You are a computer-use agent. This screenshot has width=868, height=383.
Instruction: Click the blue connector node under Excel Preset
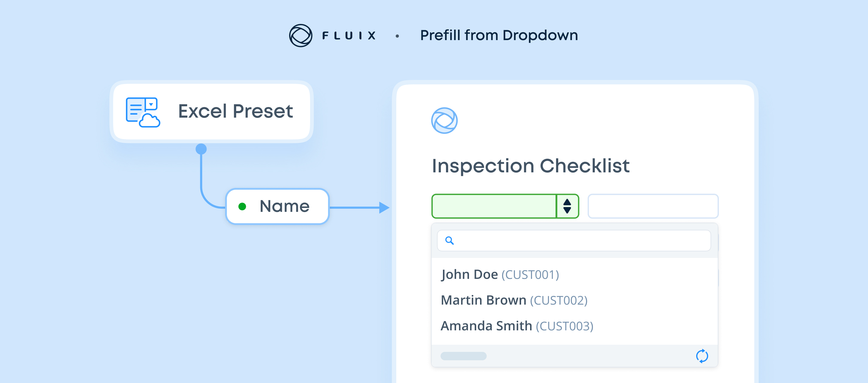(x=201, y=149)
